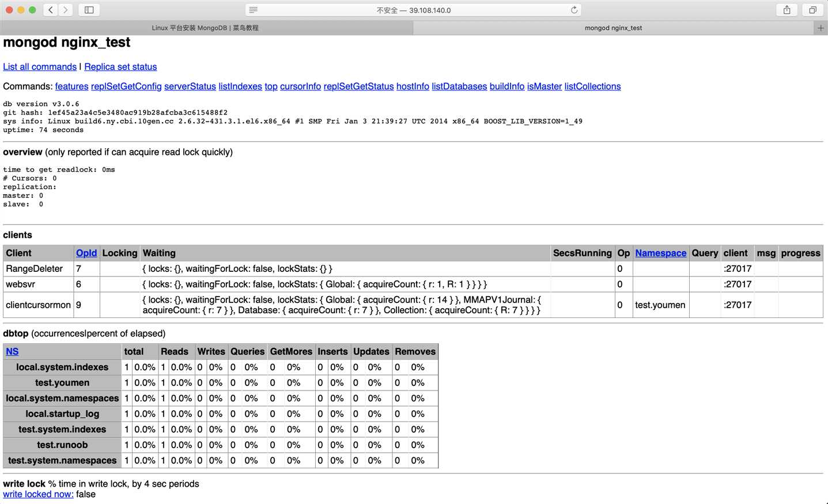Image resolution: width=828 pixels, height=504 pixels.
Task: Toggle the Safari sidebar icon
Action: point(89,10)
